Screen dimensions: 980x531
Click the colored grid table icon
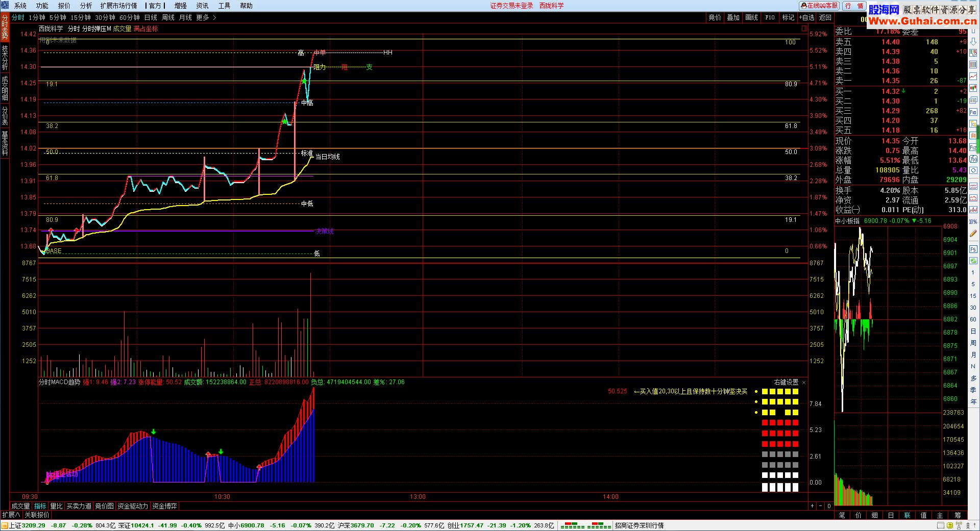[973, 64]
